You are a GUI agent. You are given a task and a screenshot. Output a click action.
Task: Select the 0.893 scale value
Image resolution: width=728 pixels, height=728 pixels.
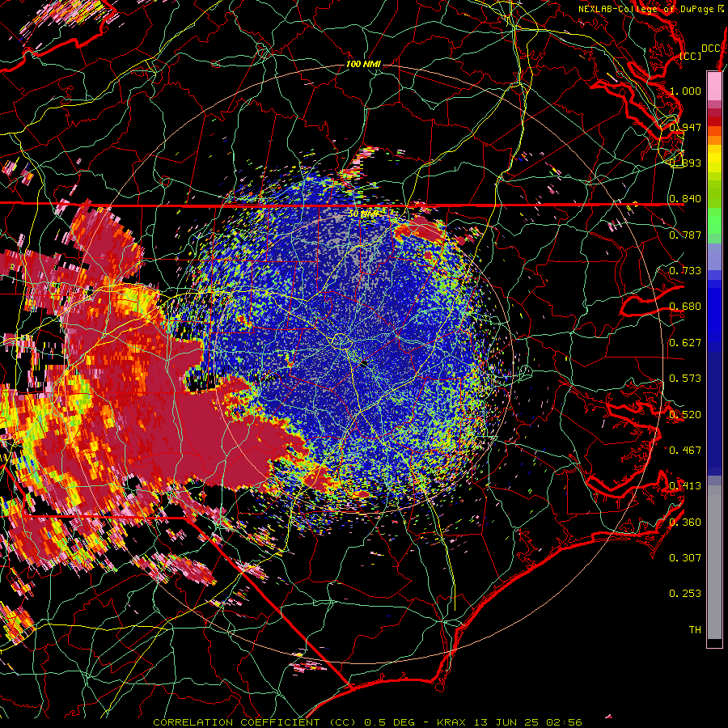tap(685, 163)
